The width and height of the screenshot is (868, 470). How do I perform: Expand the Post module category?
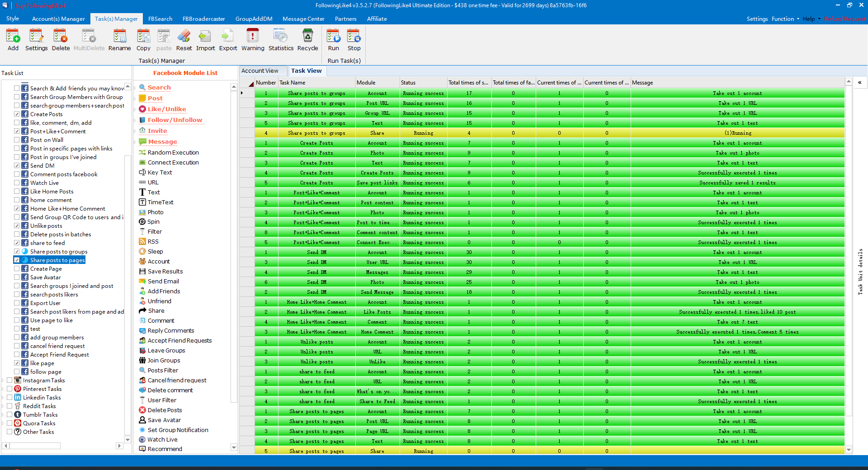[135, 99]
